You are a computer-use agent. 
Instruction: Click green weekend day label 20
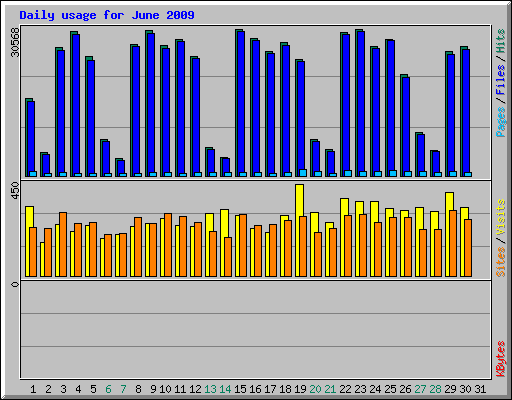(315, 389)
